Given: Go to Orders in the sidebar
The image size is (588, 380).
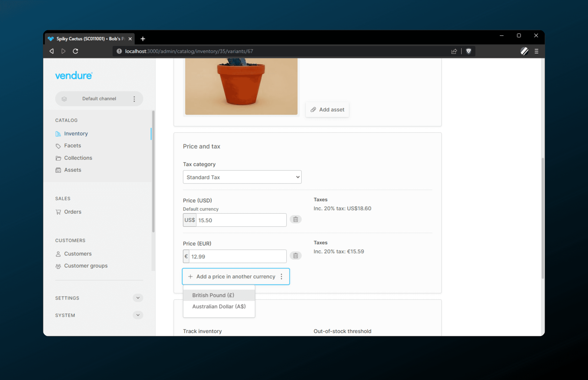Looking at the screenshot, I should (72, 212).
